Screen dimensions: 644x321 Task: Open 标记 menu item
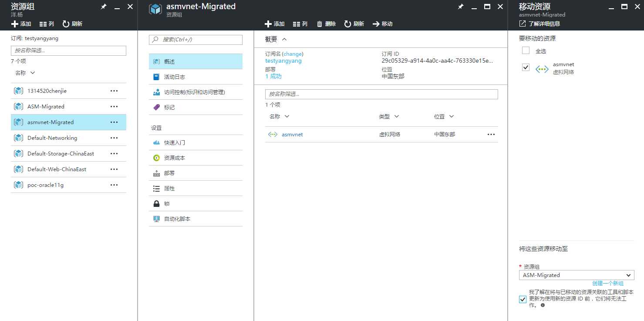[x=196, y=107]
